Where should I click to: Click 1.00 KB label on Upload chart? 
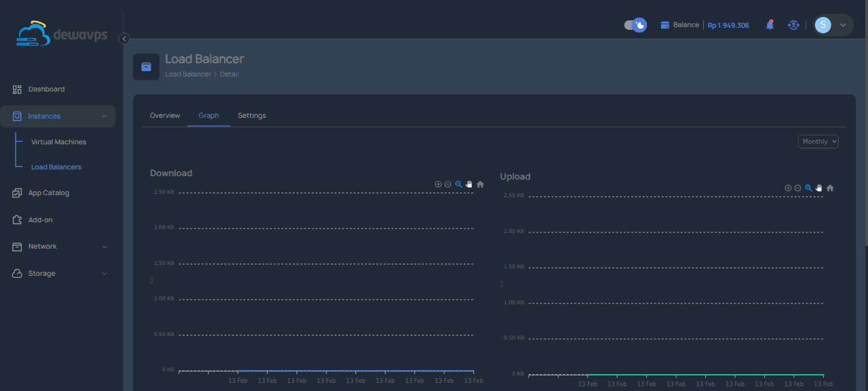513,302
